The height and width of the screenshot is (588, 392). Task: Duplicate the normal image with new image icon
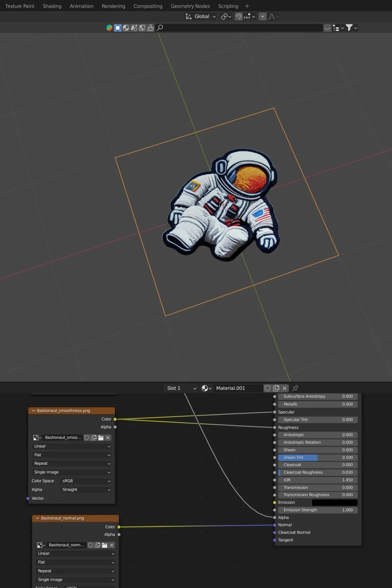pyautogui.click(x=98, y=545)
